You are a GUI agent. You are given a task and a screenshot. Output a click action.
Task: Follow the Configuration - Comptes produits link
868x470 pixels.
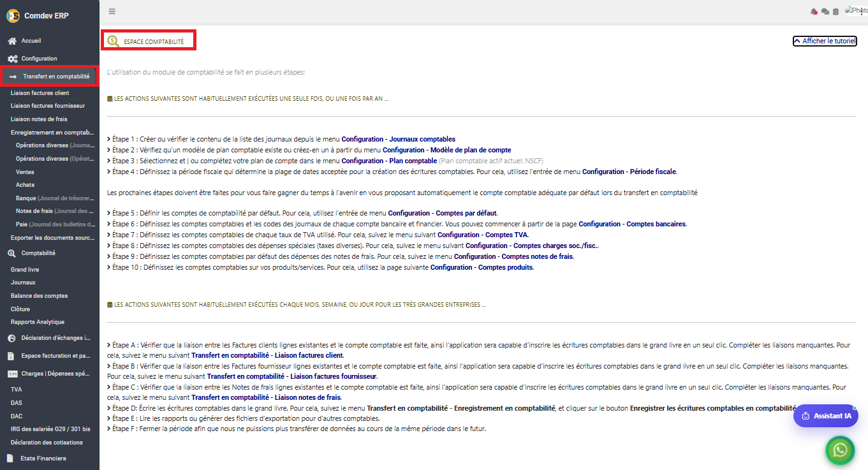click(482, 267)
